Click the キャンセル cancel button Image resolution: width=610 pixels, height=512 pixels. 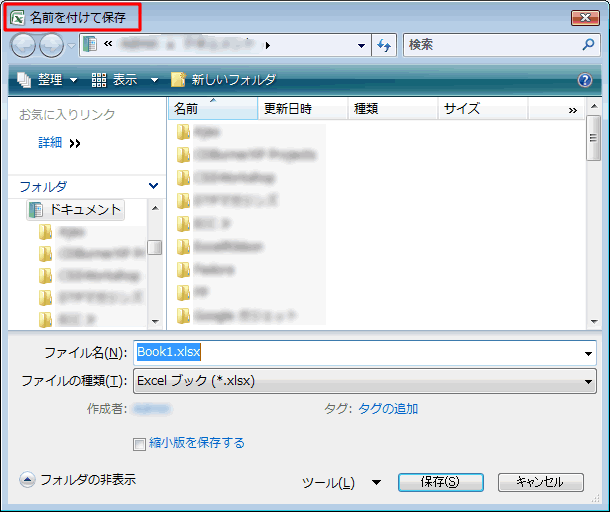(540, 482)
